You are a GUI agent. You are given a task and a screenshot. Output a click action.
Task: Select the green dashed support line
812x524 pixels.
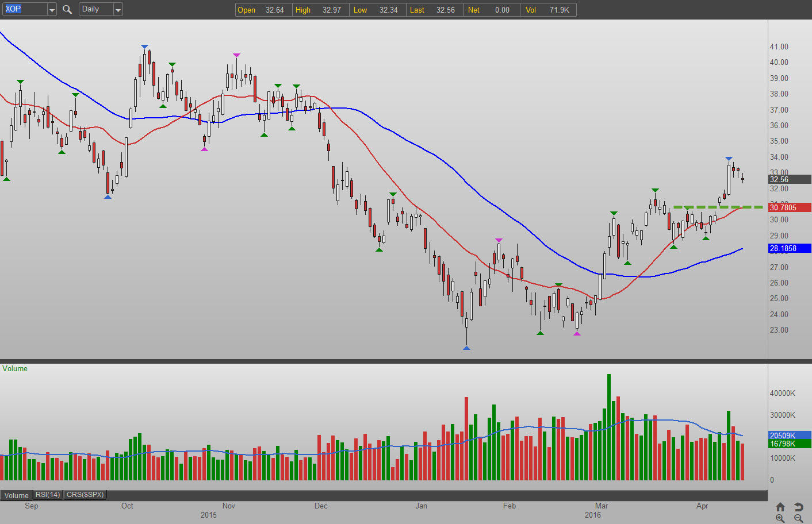click(x=718, y=207)
